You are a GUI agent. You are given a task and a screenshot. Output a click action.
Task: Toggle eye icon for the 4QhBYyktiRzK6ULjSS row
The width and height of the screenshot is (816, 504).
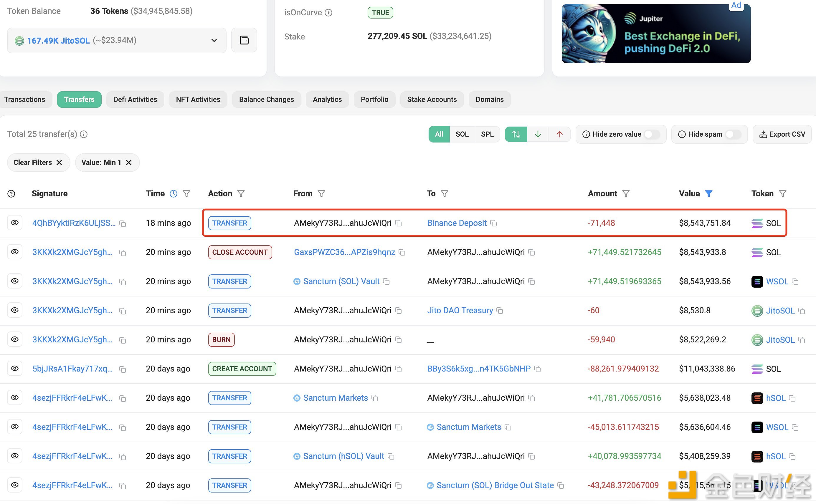(15, 223)
